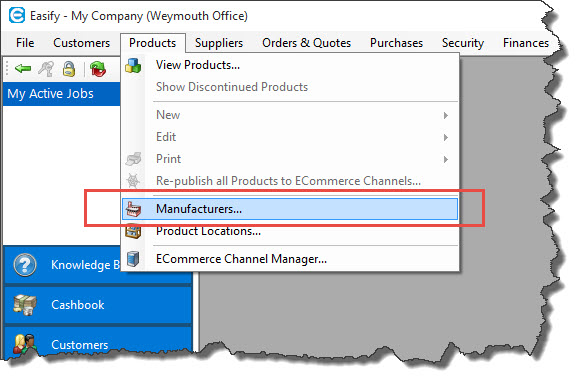Viewport: 585px width, 385px height.
Task: Select the My Active Jobs panel header
Action: [62, 94]
